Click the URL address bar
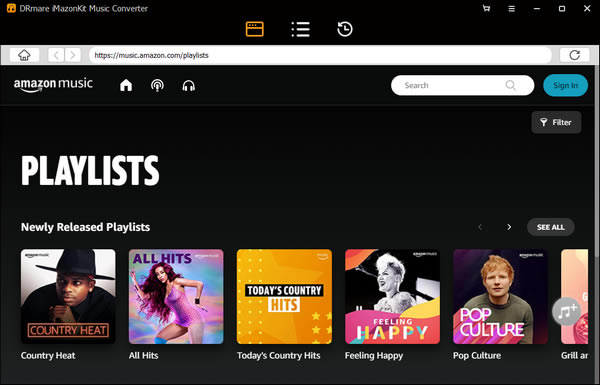 320,55
